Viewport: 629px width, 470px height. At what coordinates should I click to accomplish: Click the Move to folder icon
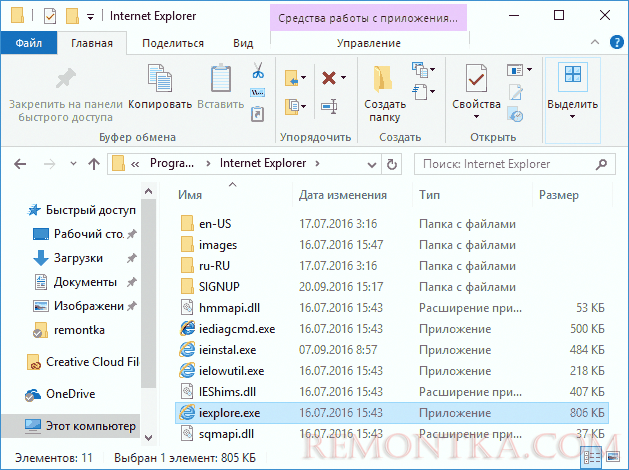(292, 78)
